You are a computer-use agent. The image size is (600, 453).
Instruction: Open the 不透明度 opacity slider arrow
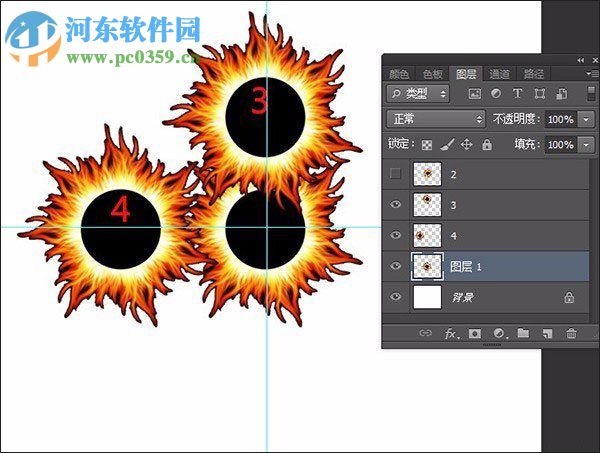coord(586,119)
